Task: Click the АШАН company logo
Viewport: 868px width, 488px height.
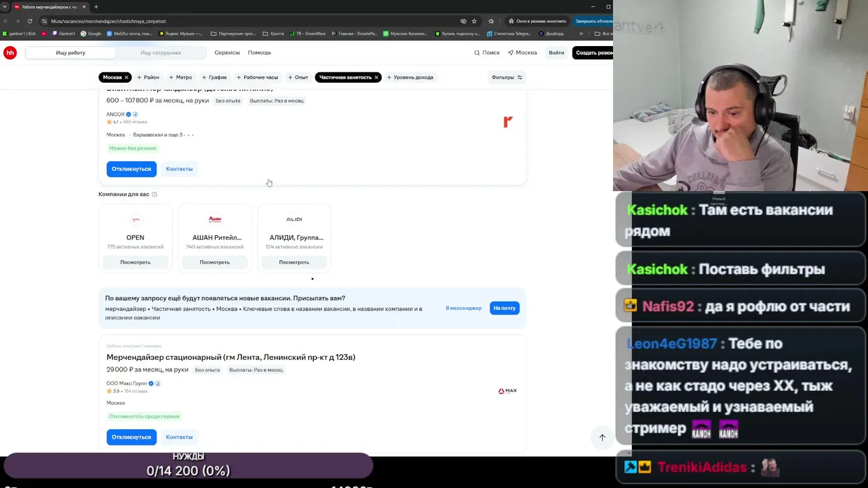Action: tap(215, 220)
